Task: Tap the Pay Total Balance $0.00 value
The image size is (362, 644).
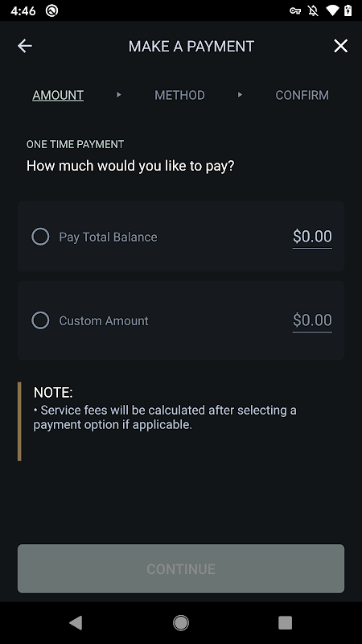Action: point(312,237)
